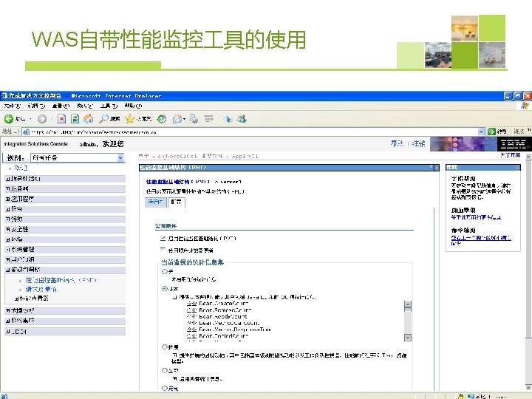Image resolution: width=532 pixels, height=399 pixels.
Task: Toggle the sequential counter update checkbox
Action: (x=163, y=250)
